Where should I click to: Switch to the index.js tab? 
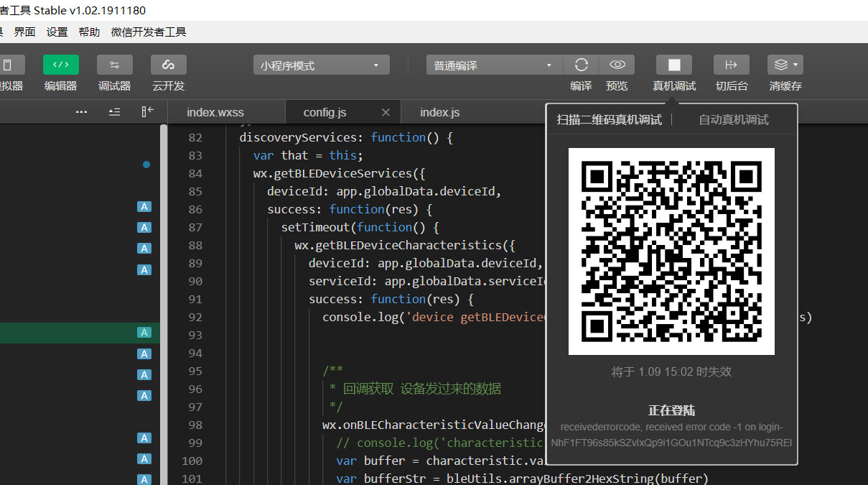(x=440, y=113)
